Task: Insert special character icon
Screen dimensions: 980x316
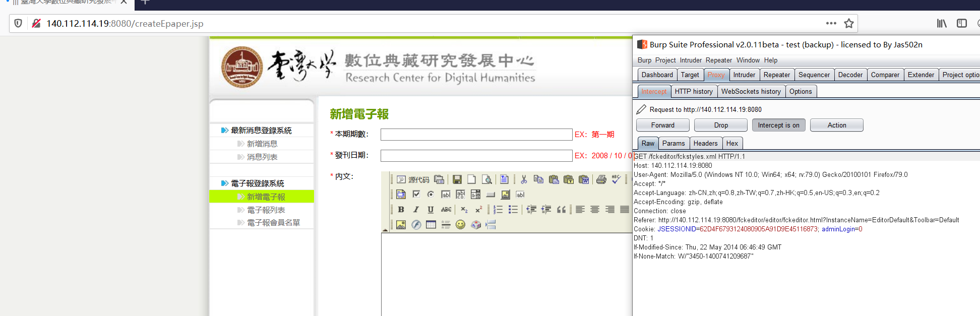Action: (475, 225)
